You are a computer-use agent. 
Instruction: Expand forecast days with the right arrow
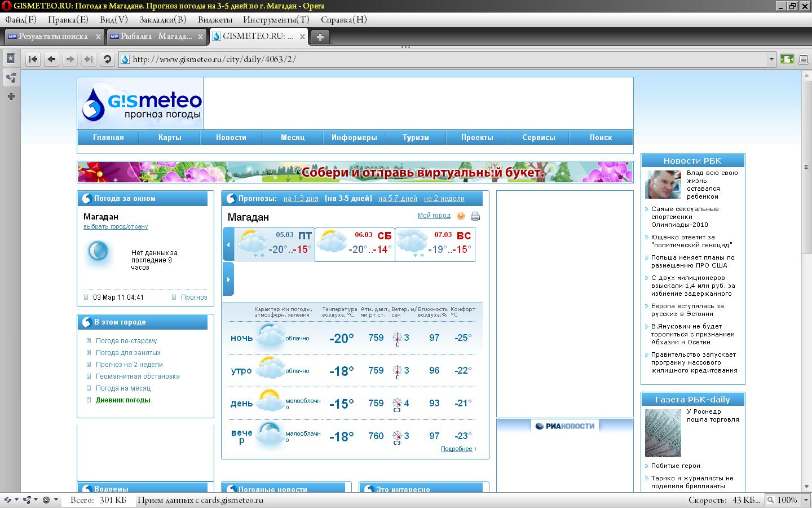228,279
